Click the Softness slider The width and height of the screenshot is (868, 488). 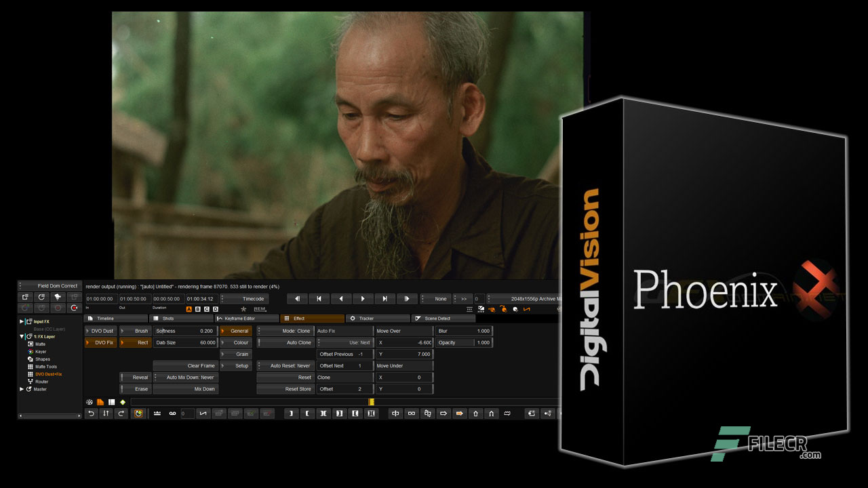[x=185, y=331]
